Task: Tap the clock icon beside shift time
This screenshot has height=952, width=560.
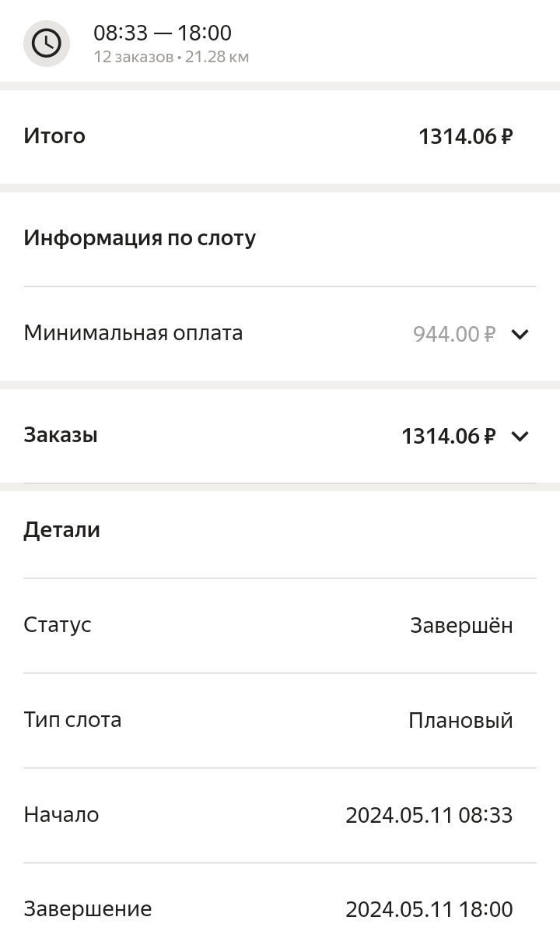Action: [47, 44]
